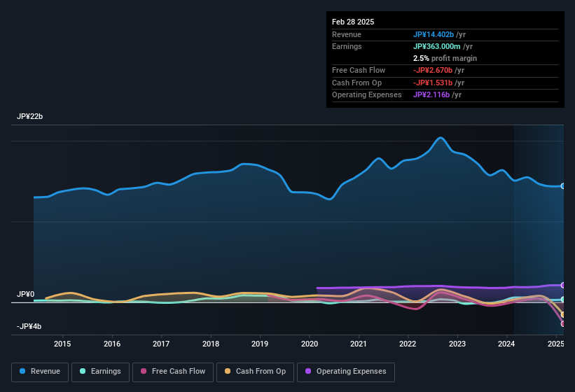
Task: Click the JP¥22b y-axis label
Action: pyautogui.click(x=29, y=116)
